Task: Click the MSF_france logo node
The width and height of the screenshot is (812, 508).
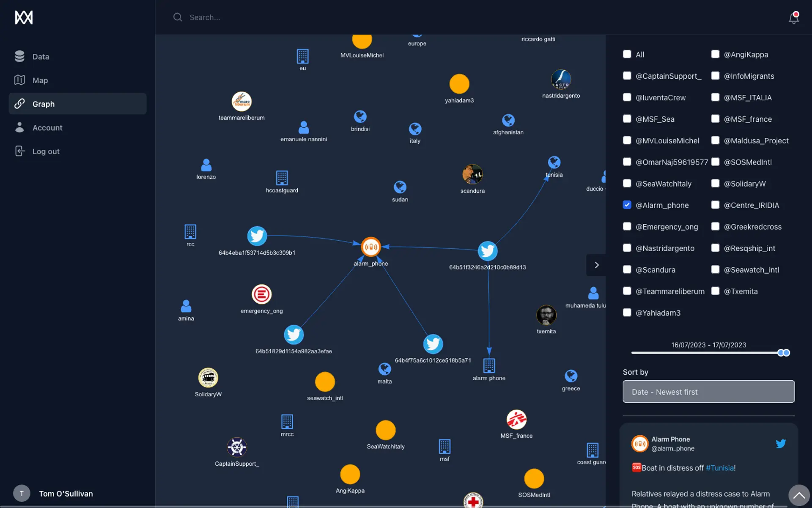Action: tap(516, 420)
